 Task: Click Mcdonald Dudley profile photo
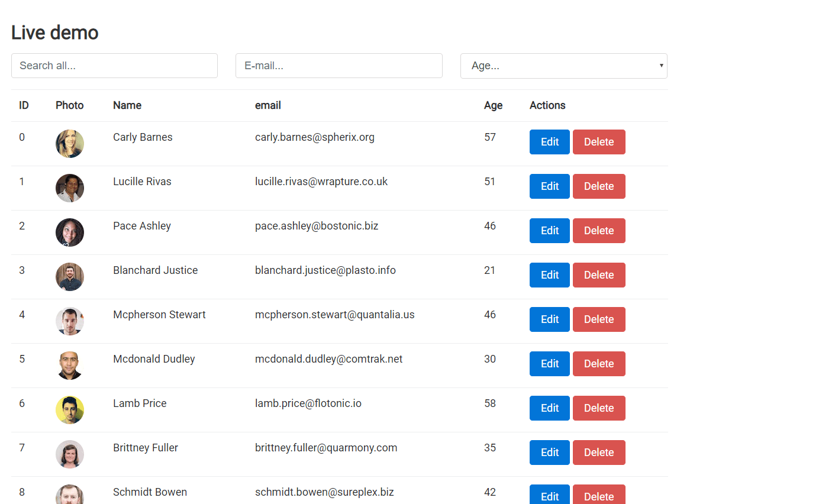click(70, 366)
